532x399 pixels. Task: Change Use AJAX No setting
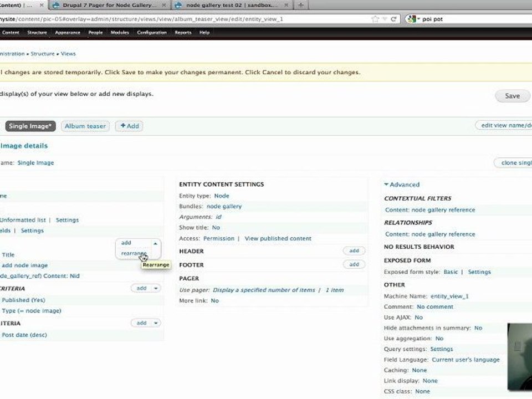coord(419,317)
